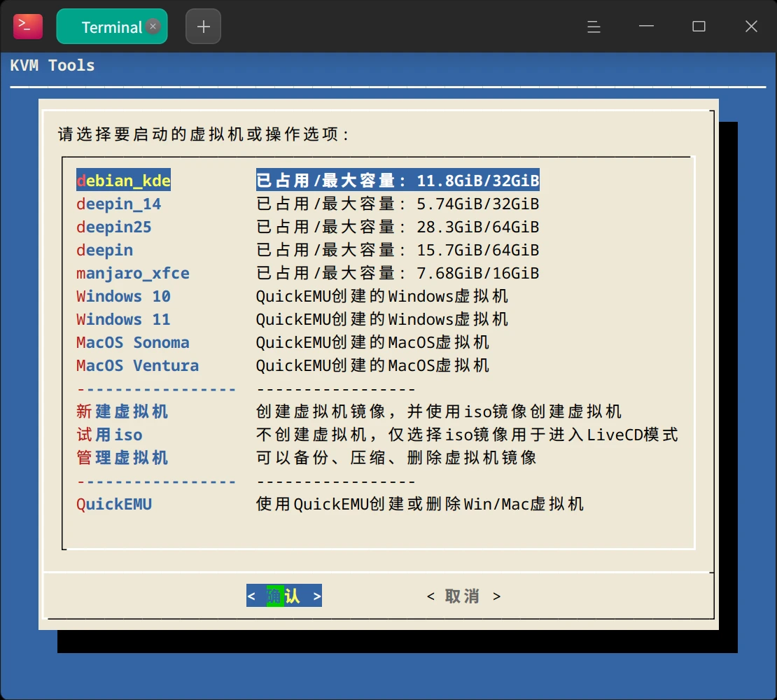Select manjaro_xfce from the VM list

pyautogui.click(x=133, y=273)
